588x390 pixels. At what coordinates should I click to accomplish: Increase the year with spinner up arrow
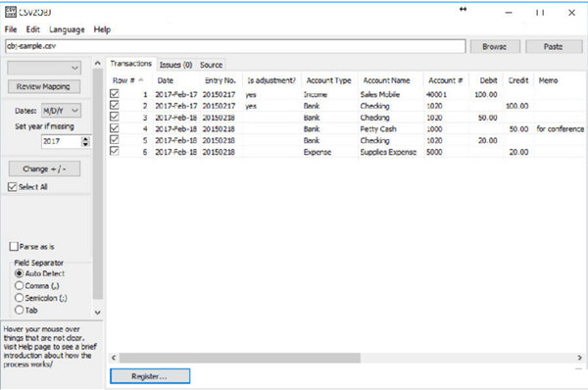86,139
